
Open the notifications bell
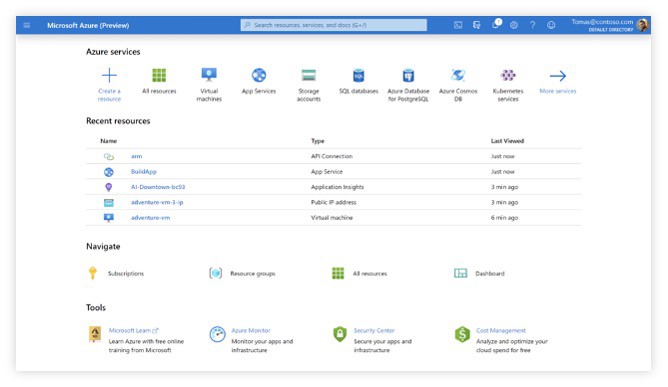click(x=495, y=25)
